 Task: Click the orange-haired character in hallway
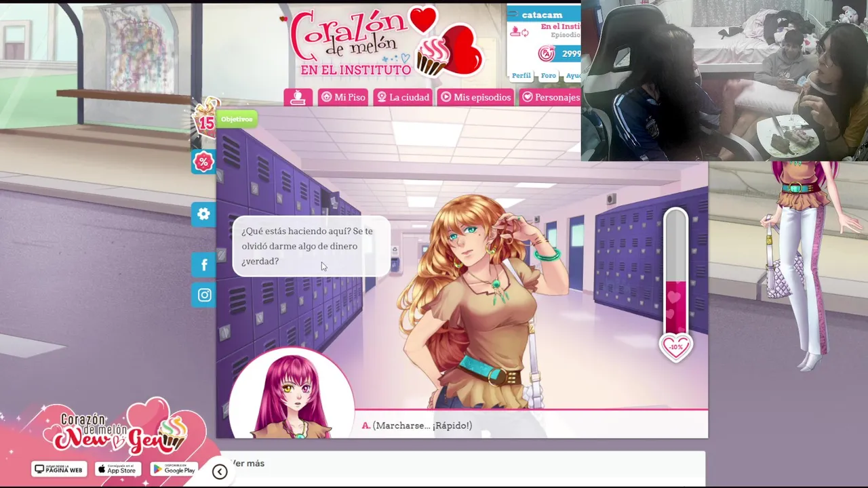(x=483, y=302)
